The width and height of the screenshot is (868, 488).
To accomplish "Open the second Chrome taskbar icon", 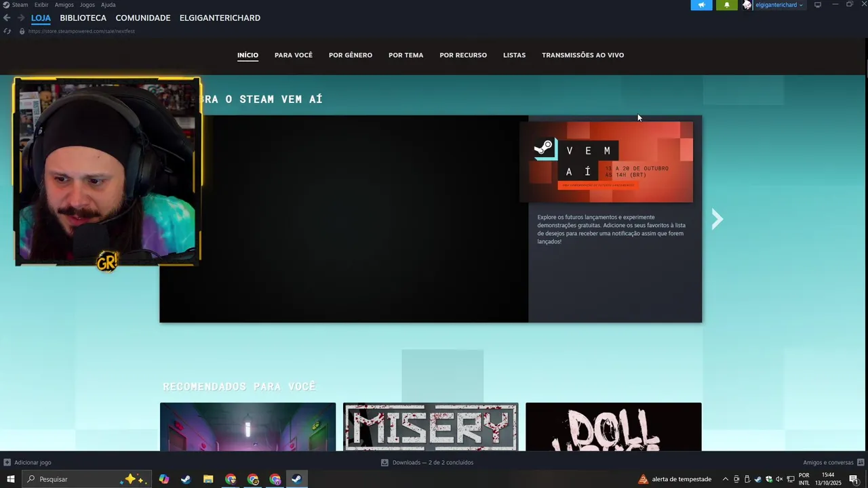I will click(x=253, y=479).
